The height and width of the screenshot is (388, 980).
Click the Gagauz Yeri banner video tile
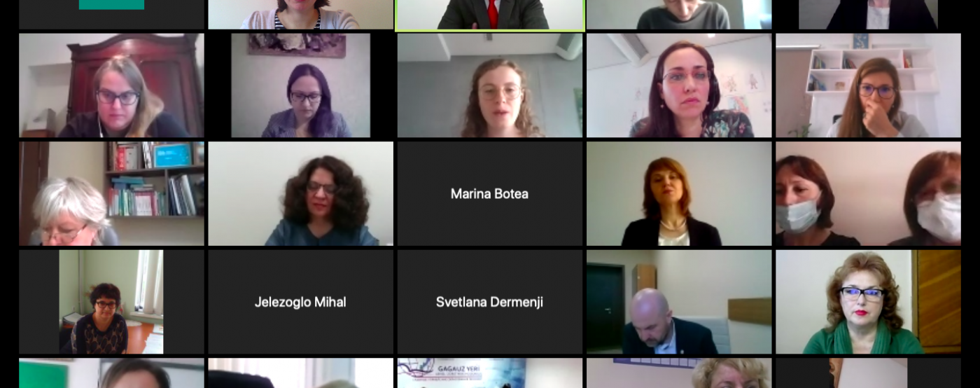490,373
